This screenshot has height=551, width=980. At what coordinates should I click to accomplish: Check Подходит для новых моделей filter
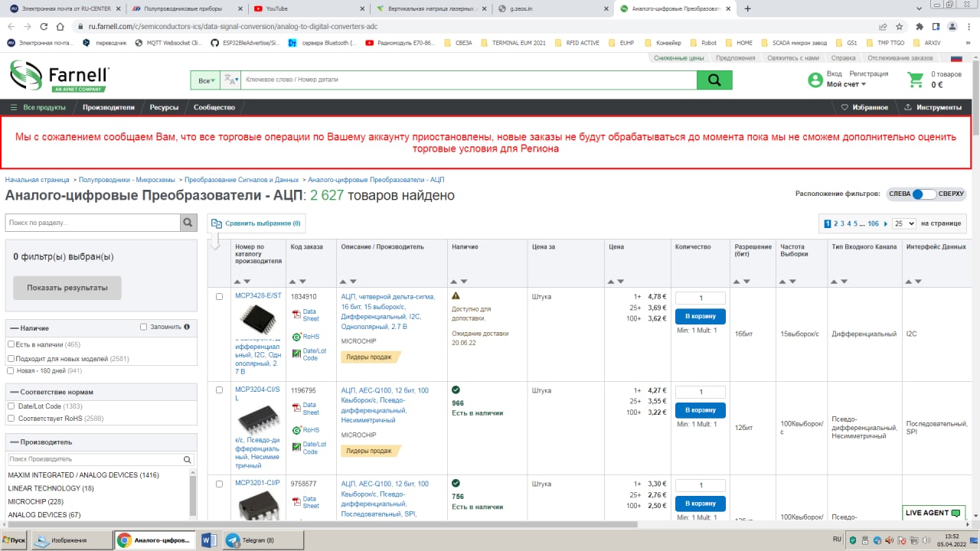[x=11, y=357]
